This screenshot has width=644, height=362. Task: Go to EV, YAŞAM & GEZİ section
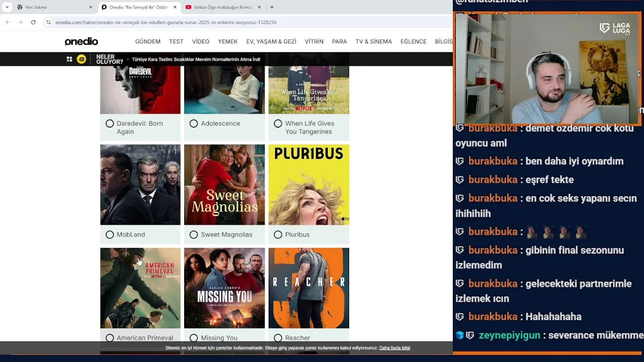(271, 42)
